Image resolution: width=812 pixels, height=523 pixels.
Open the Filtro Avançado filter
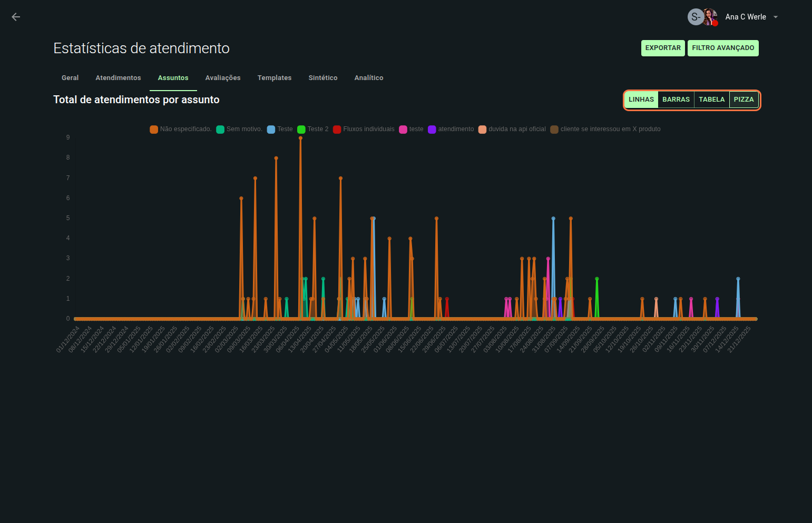click(x=723, y=48)
